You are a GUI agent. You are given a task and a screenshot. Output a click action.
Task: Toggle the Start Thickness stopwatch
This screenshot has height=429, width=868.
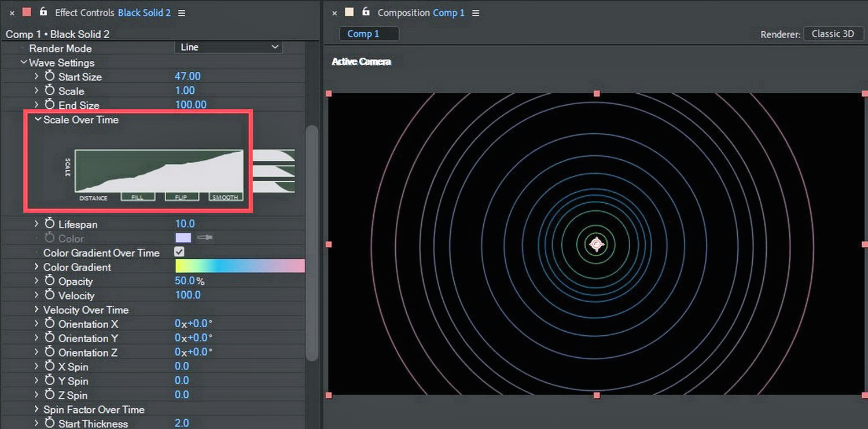(x=49, y=424)
